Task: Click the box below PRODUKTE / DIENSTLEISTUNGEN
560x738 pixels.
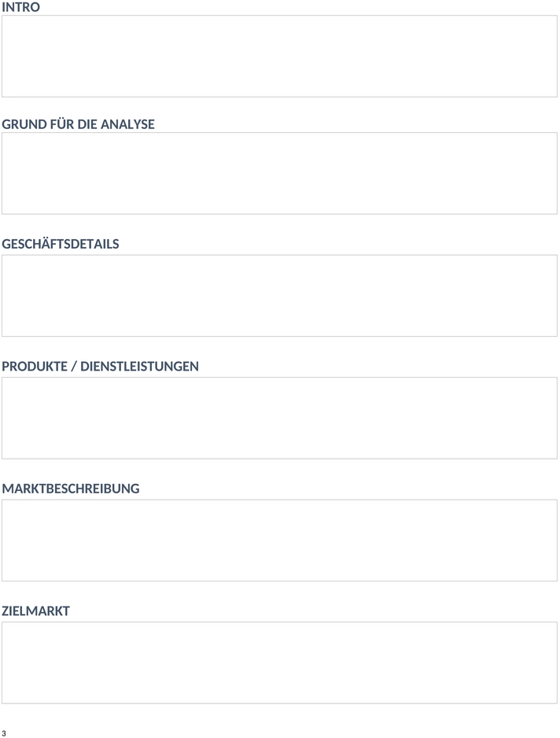Action: 279,418
